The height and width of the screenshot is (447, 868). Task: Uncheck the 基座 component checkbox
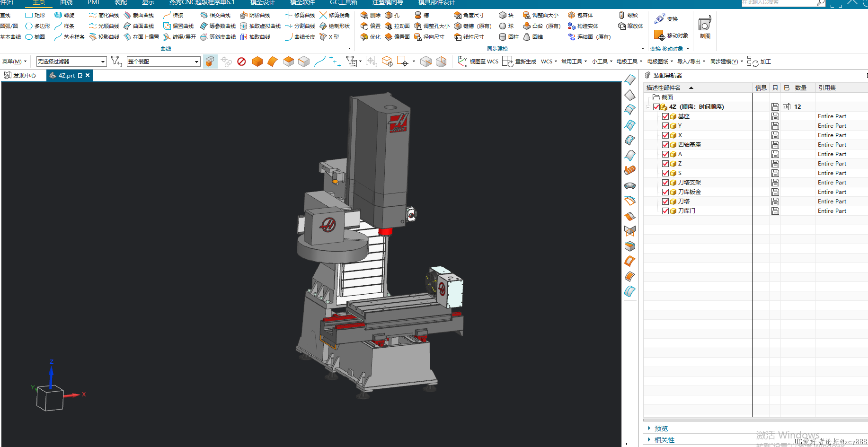coord(665,116)
